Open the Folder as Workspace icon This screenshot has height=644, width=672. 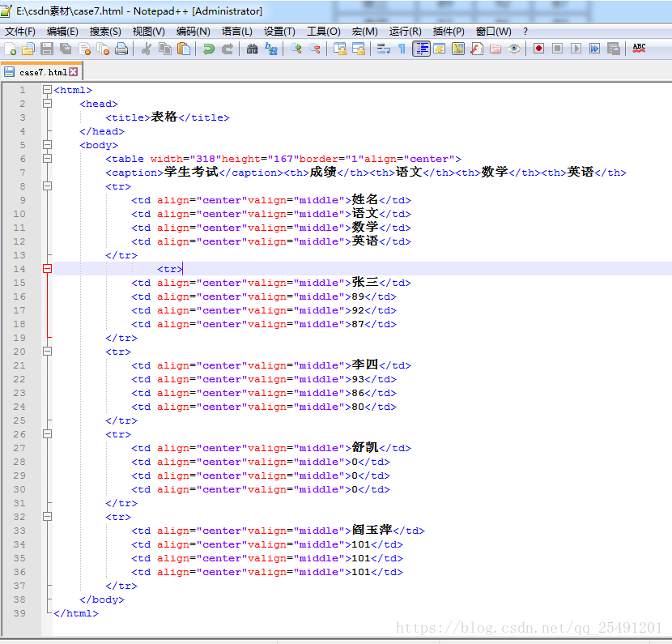[x=495, y=49]
